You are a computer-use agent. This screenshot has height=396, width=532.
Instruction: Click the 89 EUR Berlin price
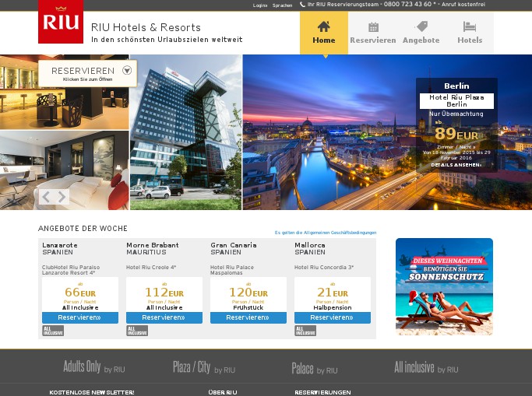coord(456,134)
